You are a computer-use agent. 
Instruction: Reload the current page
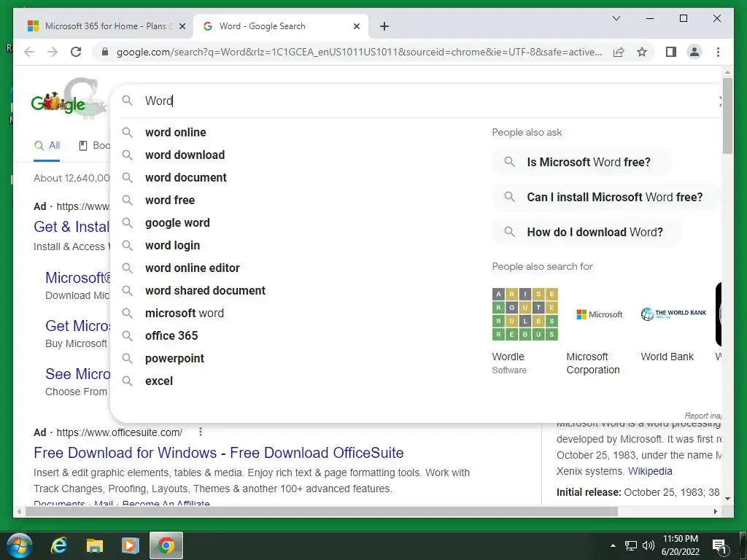(76, 52)
